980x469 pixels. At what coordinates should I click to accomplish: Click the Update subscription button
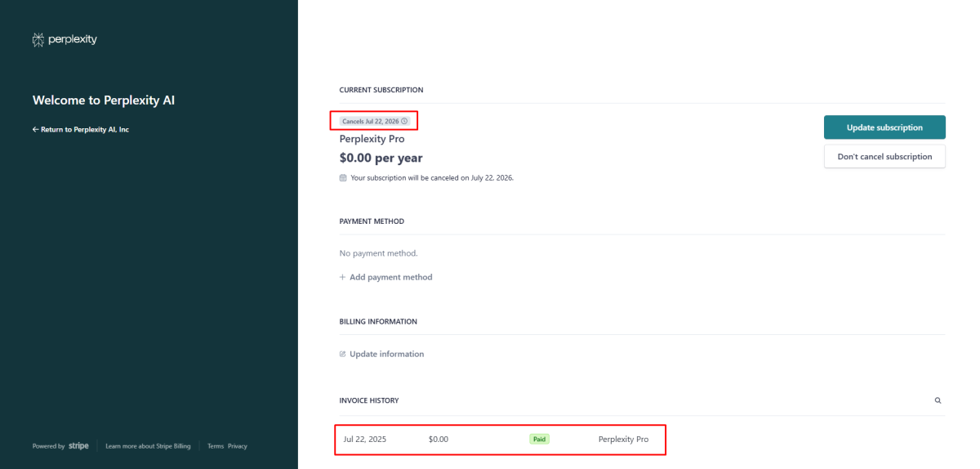click(884, 127)
